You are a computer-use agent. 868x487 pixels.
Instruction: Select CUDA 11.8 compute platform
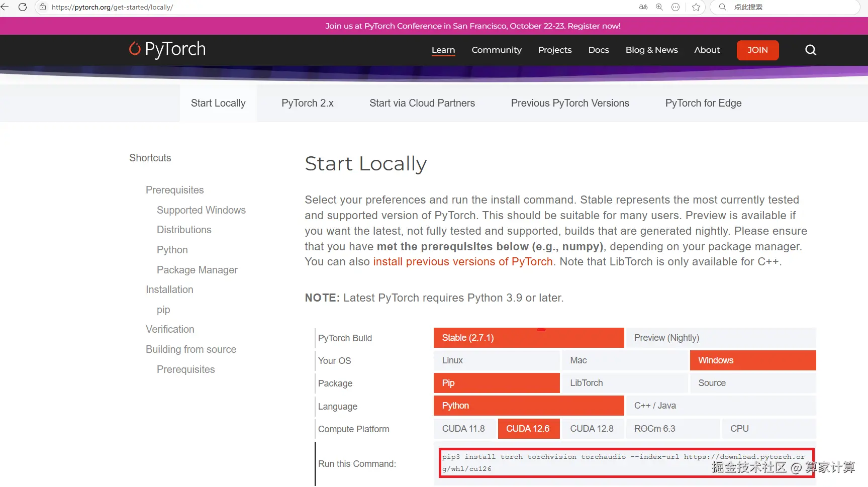click(x=464, y=429)
